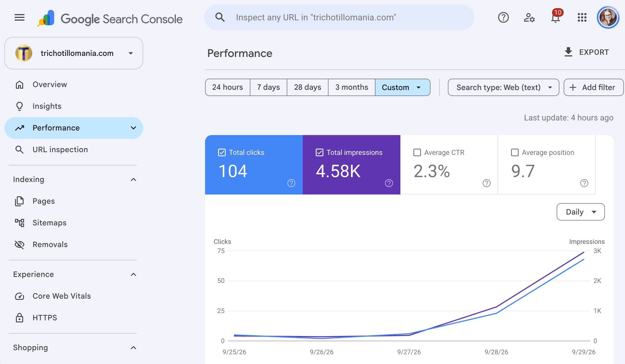Open the Google apps grid
Image resolution: width=625 pixels, height=364 pixels.
[x=582, y=18]
